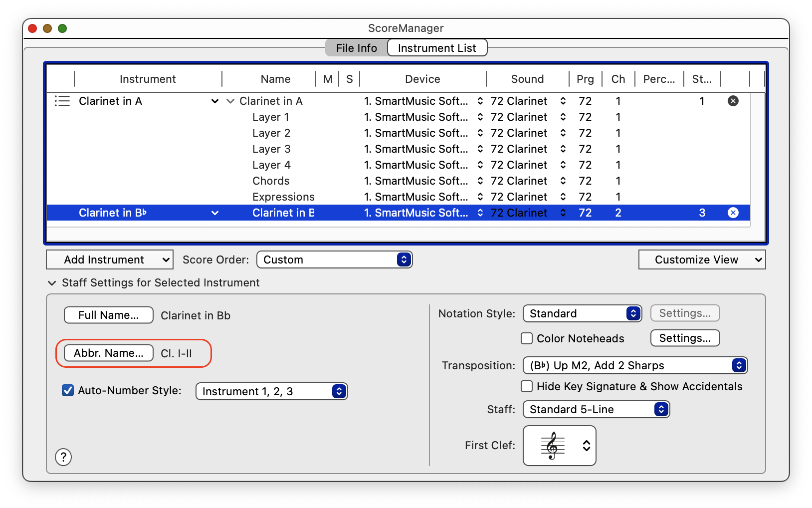Open the Transposition dropdown menu
The image size is (812, 508).
[x=634, y=365]
